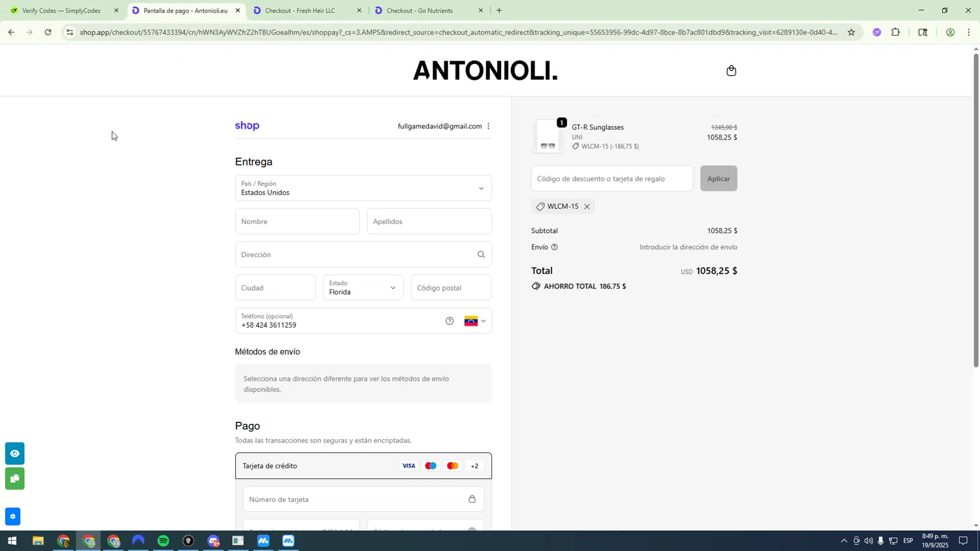The height and width of the screenshot is (551, 980).
Task: Click the Maestro card logo
Action: (431, 466)
